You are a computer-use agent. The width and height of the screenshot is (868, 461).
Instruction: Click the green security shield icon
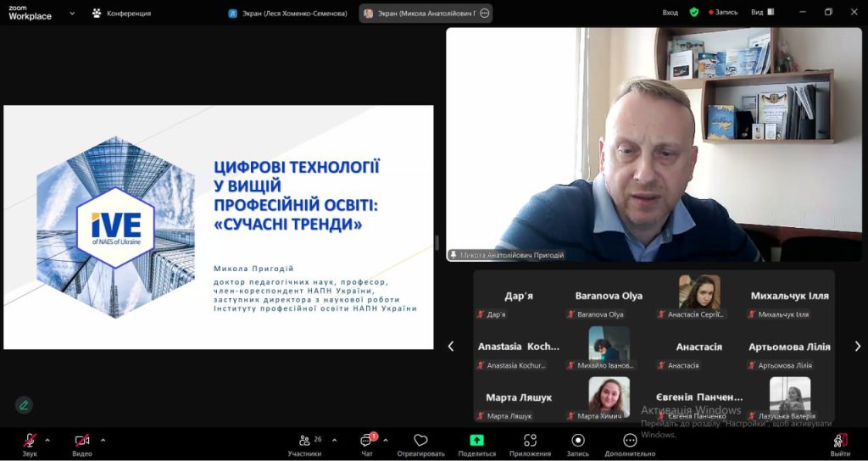click(x=693, y=13)
